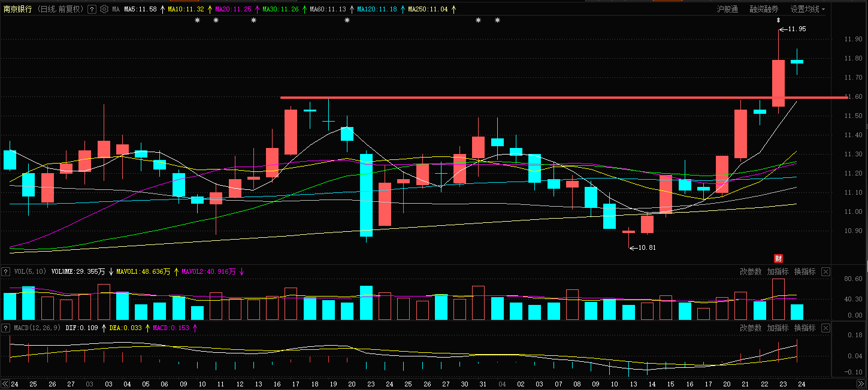Click the first star event marker at top
This screenshot has height=390, width=868.
pos(197,21)
